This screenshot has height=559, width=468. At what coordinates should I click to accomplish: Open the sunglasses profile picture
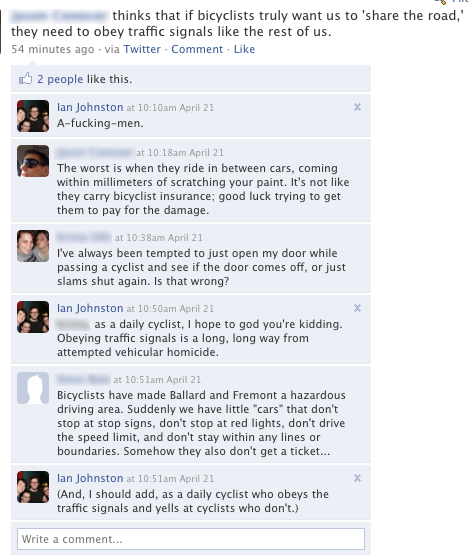pos(33,161)
